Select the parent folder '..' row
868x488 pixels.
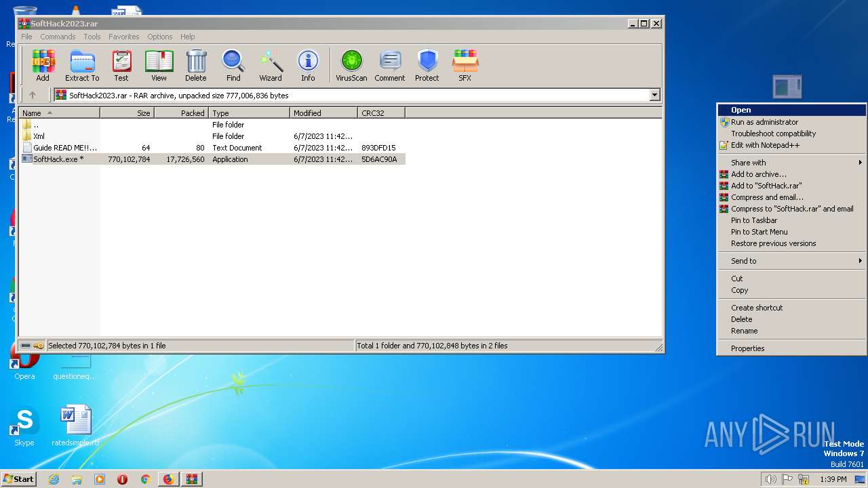(212, 125)
